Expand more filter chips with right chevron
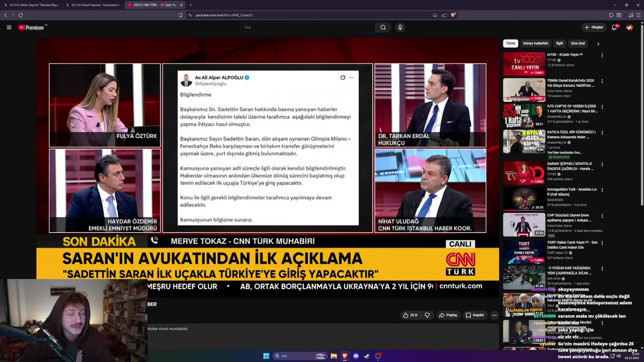The width and height of the screenshot is (644, 362). pyautogui.click(x=598, y=44)
